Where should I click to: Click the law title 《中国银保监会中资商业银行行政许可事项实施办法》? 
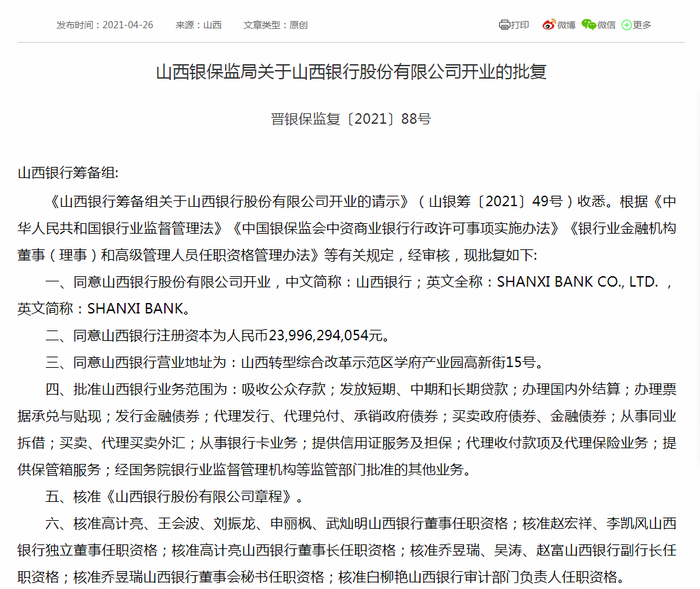[395, 228]
